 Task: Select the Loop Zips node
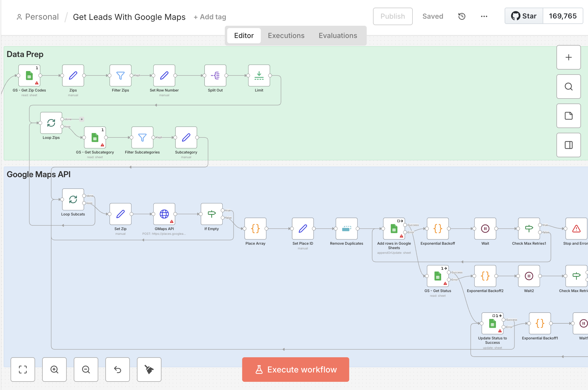click(51, 123)
